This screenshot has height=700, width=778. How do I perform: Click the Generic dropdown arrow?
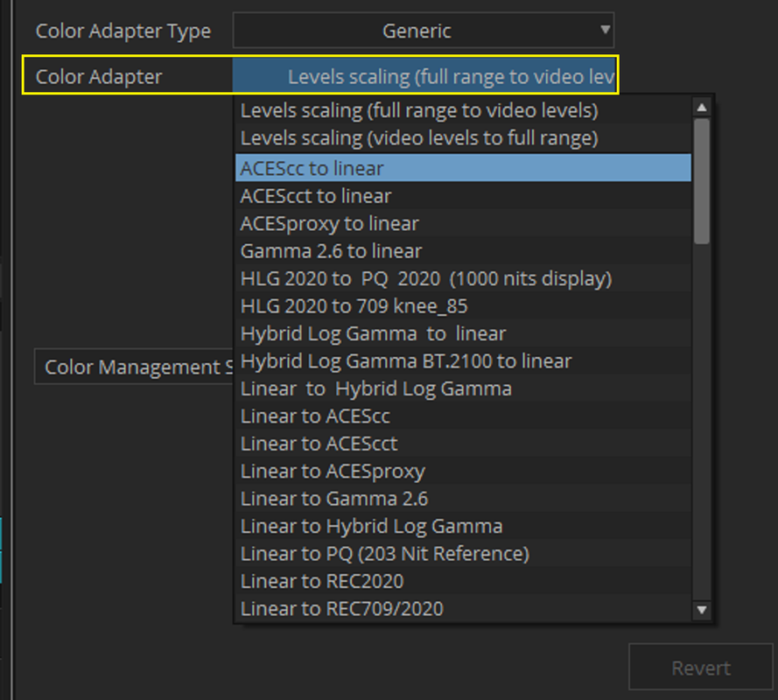click(x=605, y=30)
